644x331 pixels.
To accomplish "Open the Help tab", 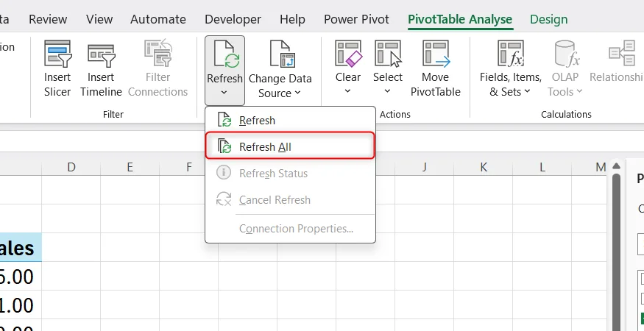I will (292, 19).
